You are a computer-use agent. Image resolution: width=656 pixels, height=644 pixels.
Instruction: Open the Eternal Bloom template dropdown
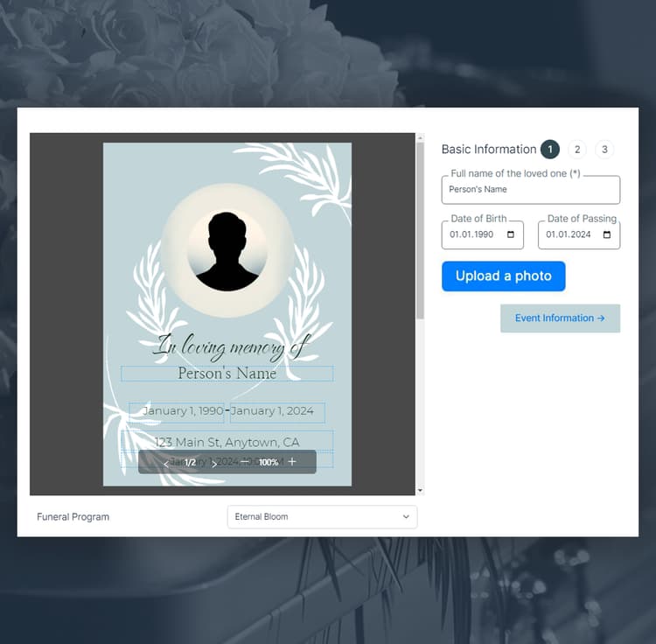(322, 517)
